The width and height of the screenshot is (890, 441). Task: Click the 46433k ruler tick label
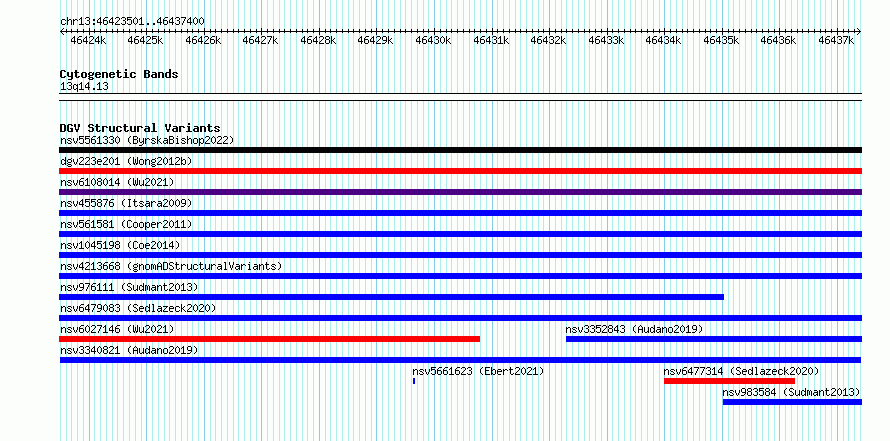point(606,40)
